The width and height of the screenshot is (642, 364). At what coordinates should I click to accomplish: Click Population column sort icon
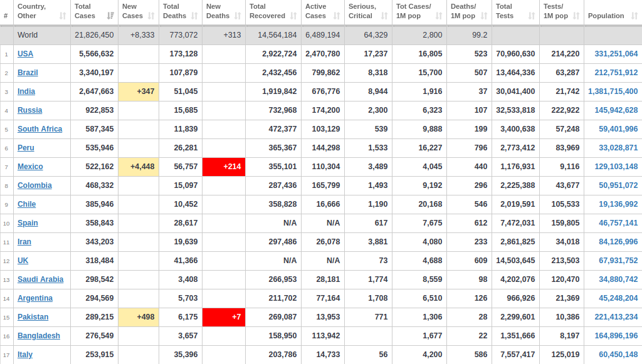point(634,16)
